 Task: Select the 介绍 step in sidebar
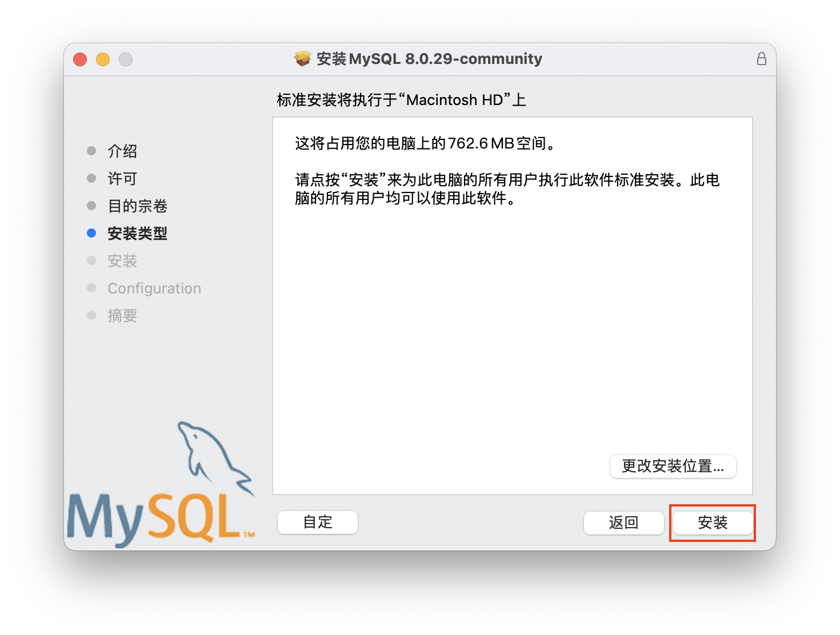[122, 151]
